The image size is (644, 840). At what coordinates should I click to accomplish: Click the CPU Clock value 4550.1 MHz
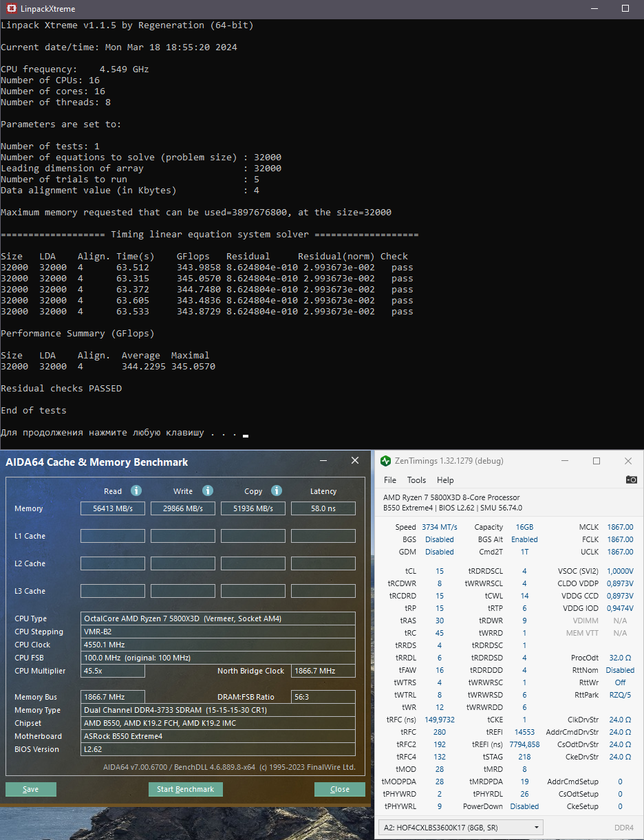pyautogui.click(x=218, y=645)
